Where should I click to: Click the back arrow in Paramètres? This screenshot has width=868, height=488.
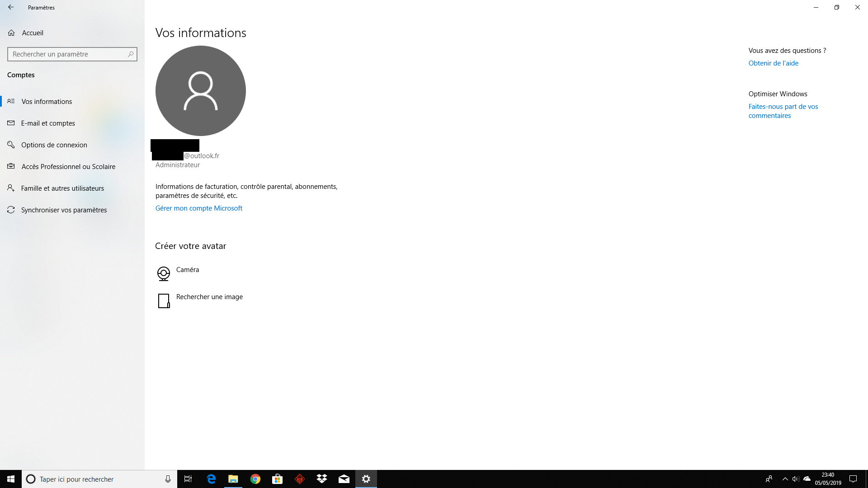pos(11,7)
